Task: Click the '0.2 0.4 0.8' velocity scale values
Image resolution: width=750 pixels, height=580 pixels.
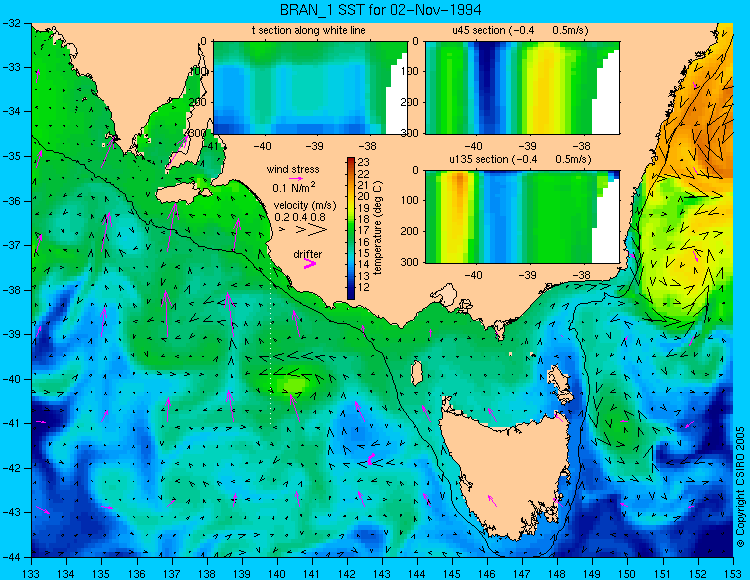Action: point(299,217)
